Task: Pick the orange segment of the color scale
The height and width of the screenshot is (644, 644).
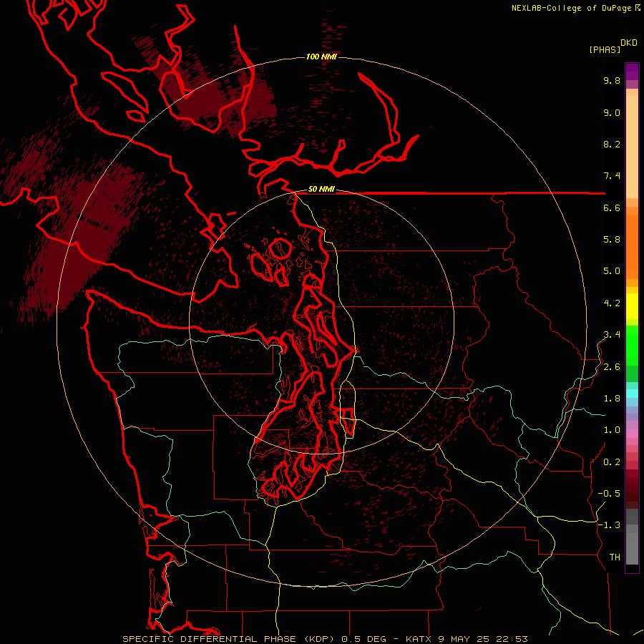Action: [x=632, y=246]
